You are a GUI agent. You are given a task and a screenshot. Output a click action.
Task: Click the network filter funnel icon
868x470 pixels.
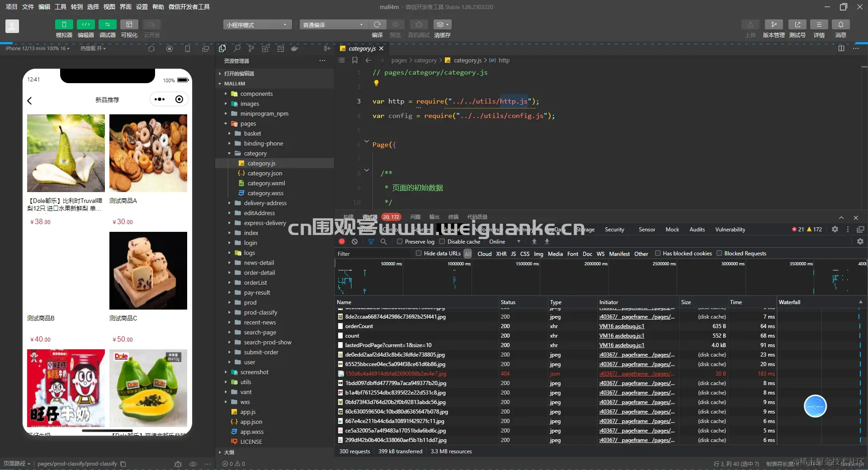click(x=371, y=242)
